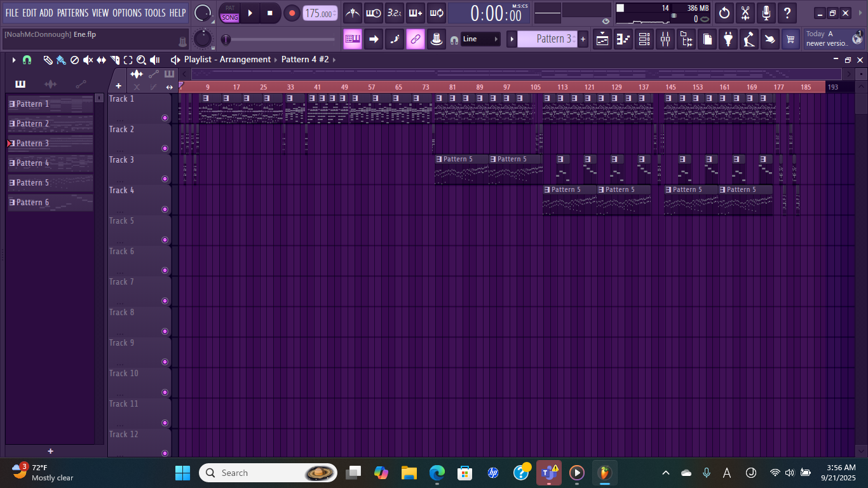Open the Mixer from toolbar
868x488 pixels.
665,39
